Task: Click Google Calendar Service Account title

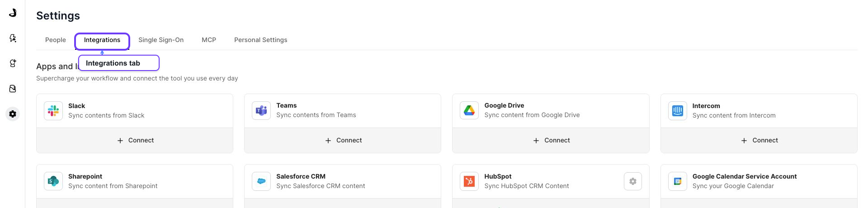Action: (x=745, y=176)
